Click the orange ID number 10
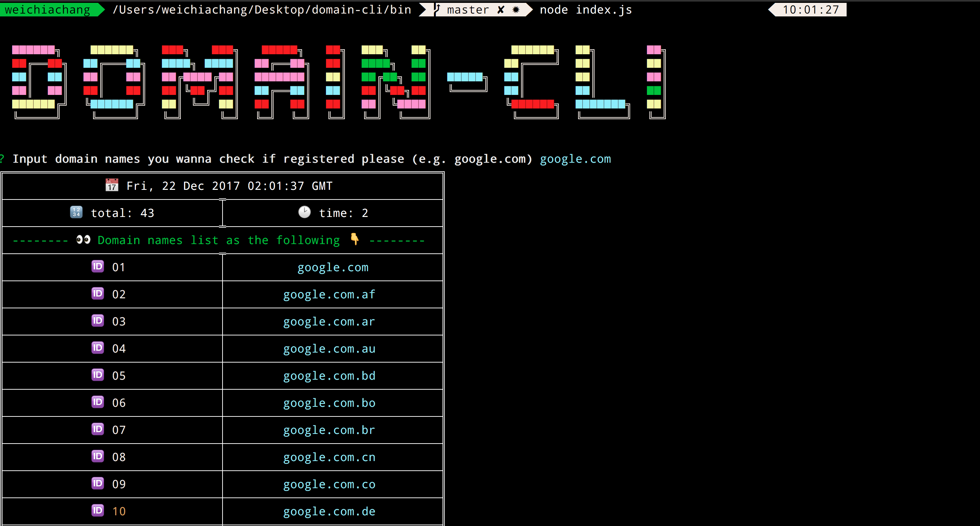The width and height of the screenshot is (980, 526). 119,511
